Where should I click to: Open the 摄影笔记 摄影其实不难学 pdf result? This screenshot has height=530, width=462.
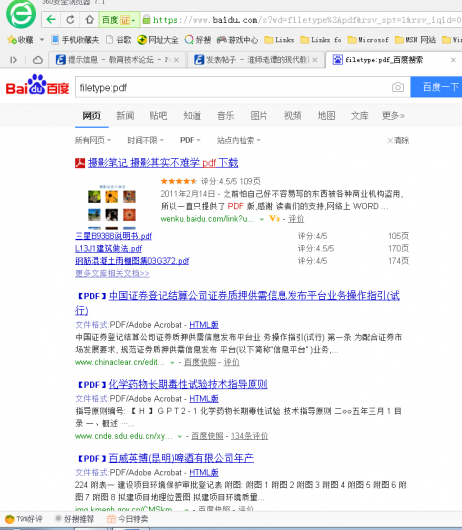tap(163, 163)
